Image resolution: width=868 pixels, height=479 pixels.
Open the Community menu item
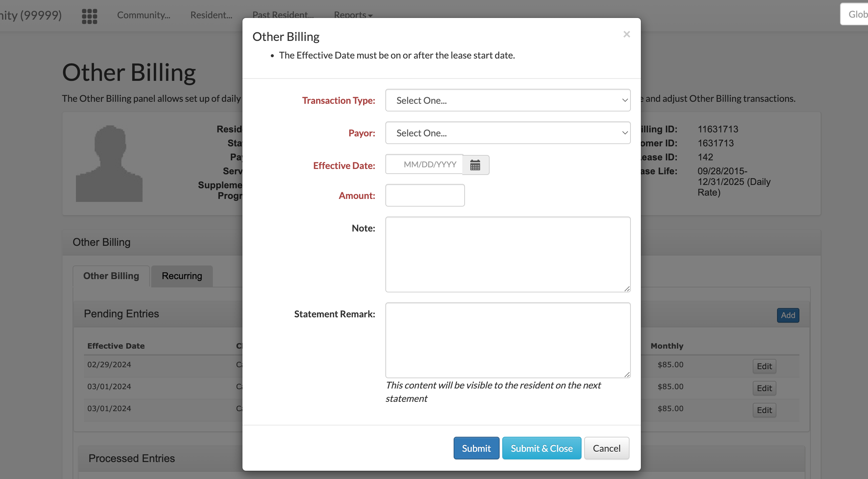tap(144, 15)
